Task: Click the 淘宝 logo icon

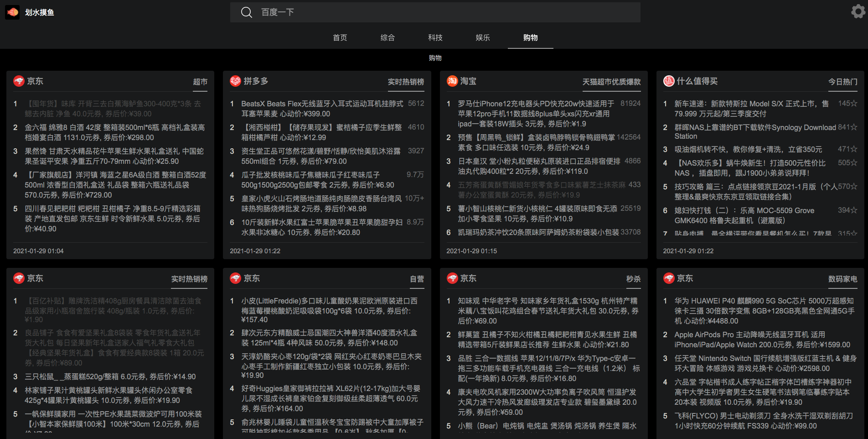Action: 452,81
